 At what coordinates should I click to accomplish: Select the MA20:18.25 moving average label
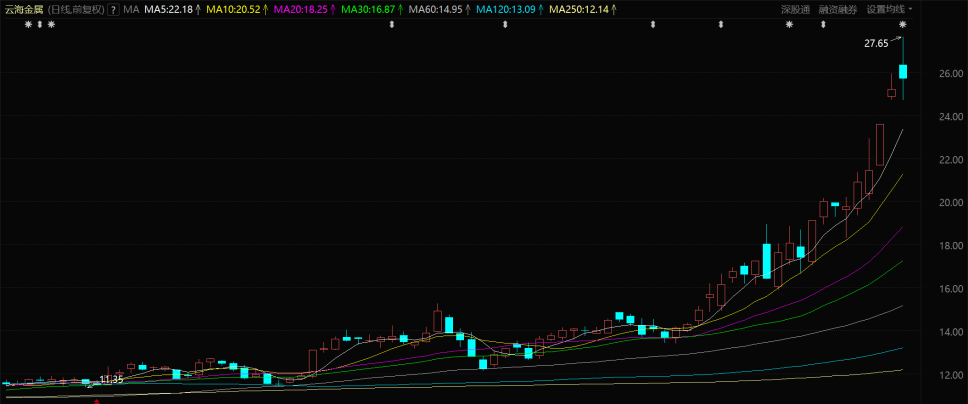[301, 9]
